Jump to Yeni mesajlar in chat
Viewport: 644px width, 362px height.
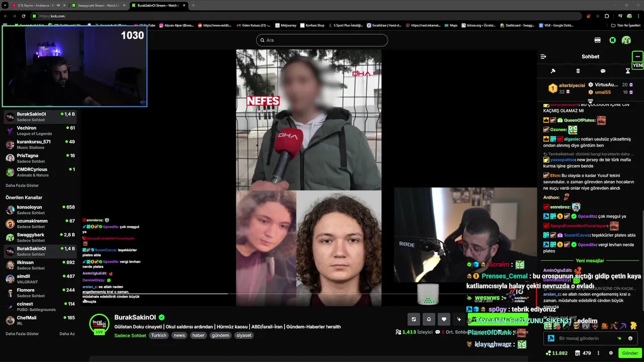pyautogui.click(x=590, y=260)
